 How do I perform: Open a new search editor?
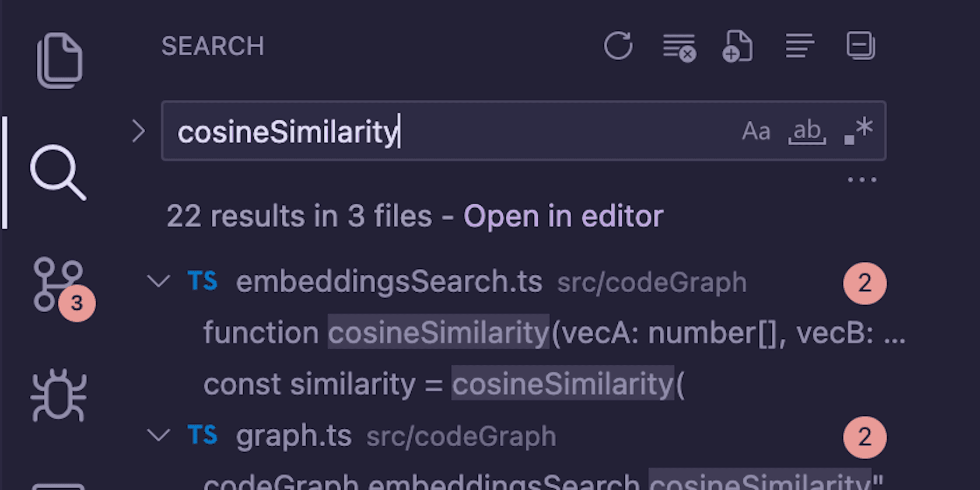pyautogui.click(x=738, y=46)
